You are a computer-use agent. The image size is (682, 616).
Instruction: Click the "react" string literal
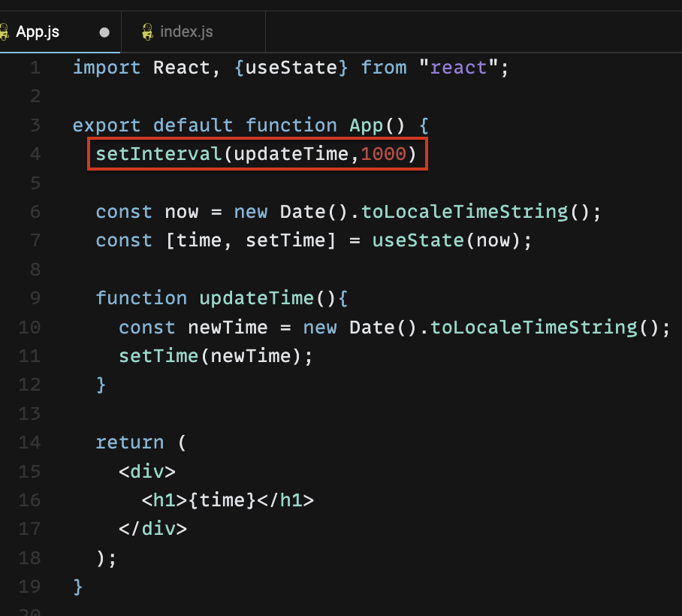pos(458,68)
